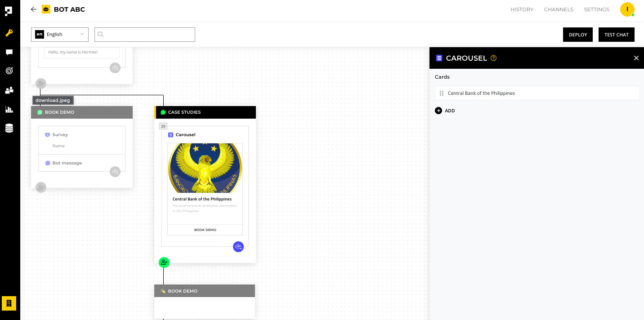Click the number 29 badge
The width and height of the screenshot is (644, 320).
[x=163, y=126]
